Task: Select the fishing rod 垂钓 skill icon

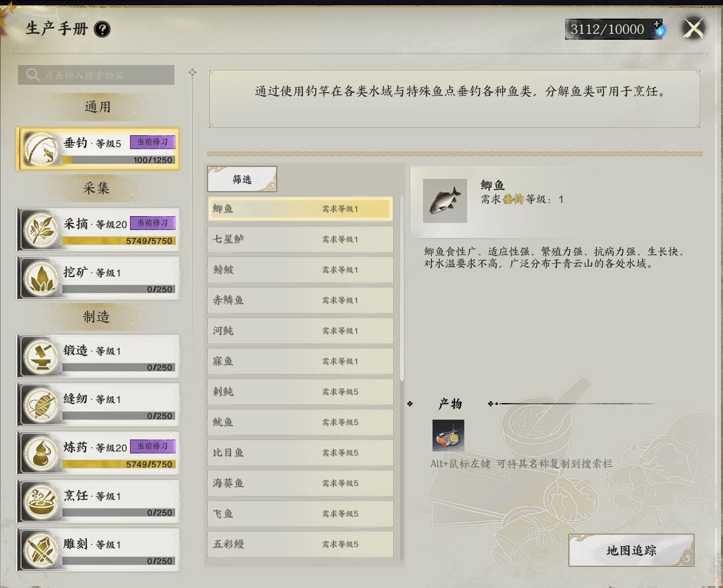Action: [x=41, y=149]
